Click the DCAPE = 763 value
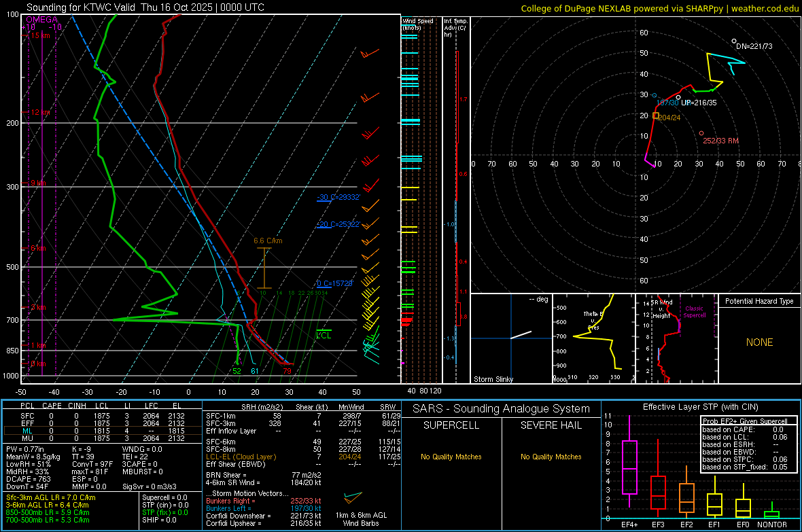Viewport: 802px width, 532px height. pos(28,479)
